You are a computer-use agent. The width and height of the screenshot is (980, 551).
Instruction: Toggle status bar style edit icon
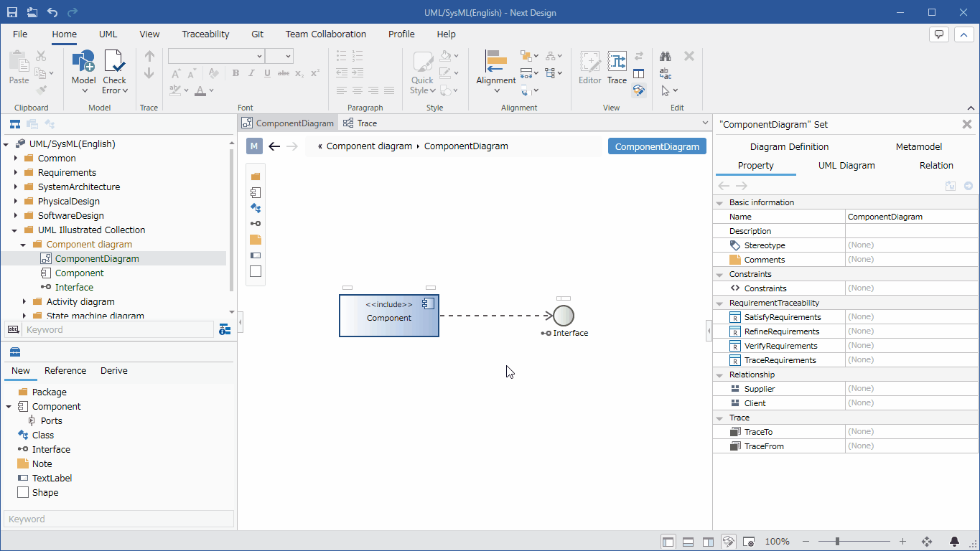tap(729, 542)
